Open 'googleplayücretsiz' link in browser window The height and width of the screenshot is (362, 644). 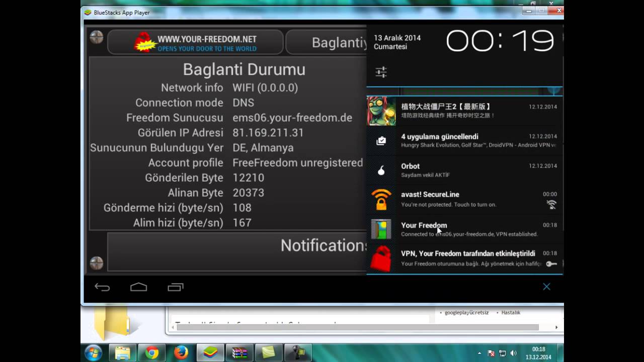coord(466,312)
